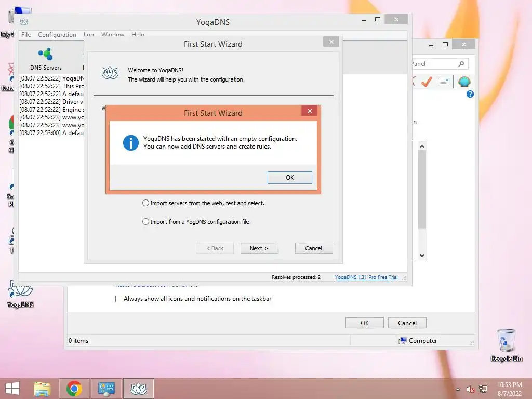532x399 pixels.
Task: Open the Windows Start button
Action: click(x=12, y=389)
